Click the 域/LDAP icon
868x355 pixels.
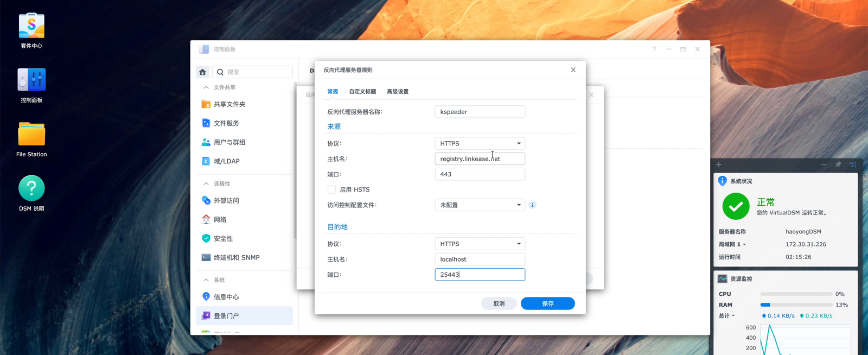(x=206, y=161)
